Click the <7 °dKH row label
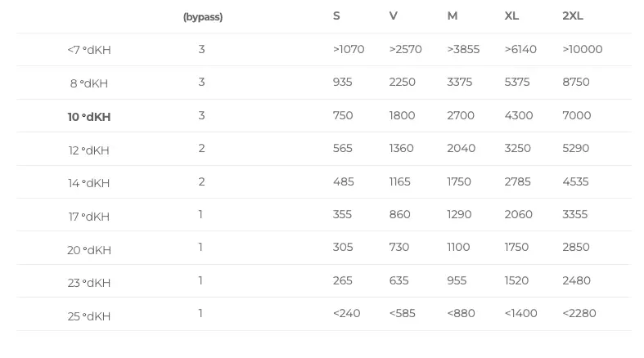Viewport: 644px width, 358px height. 88,50
